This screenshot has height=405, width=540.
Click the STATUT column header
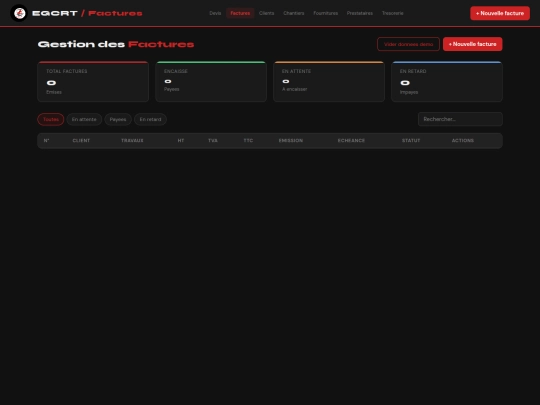(x=411, y=141)
